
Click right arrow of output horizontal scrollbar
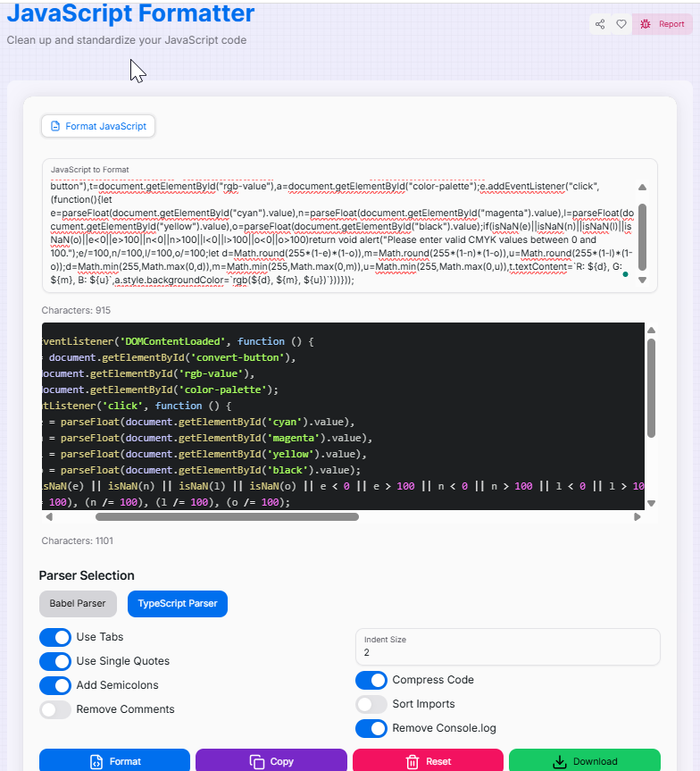pos(637,516)
